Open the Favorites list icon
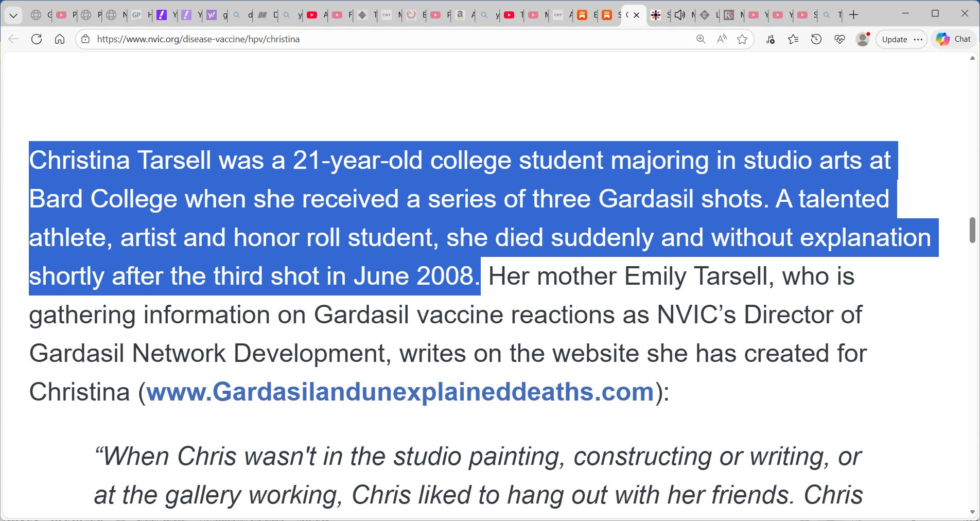The width and height of the screenshot is (980, 521). click(793, 39)
